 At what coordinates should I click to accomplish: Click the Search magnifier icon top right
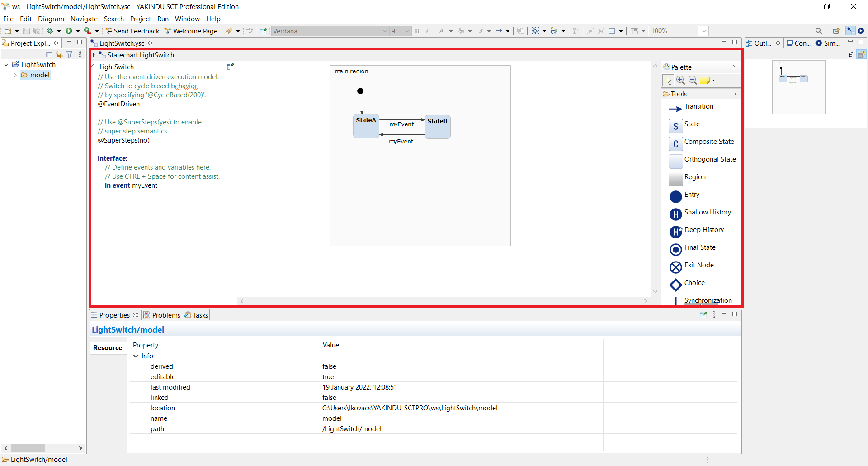tap(819, 31)
